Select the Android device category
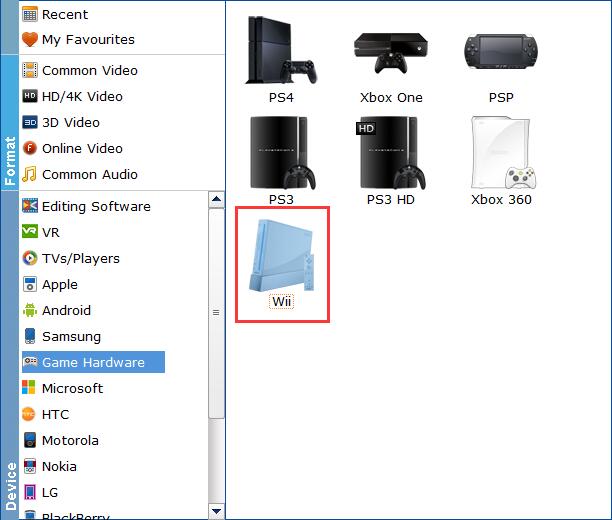 pos(66,310)
